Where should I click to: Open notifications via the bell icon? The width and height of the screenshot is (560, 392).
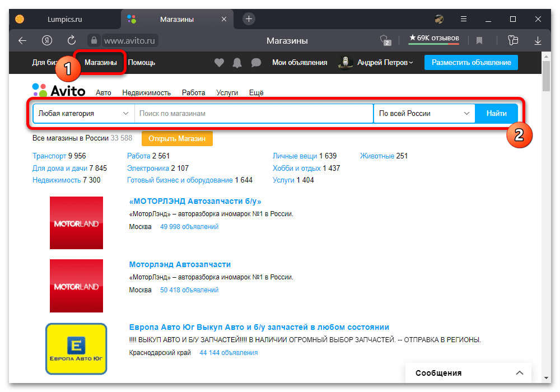pyautogui.click(x=237, y=63)
